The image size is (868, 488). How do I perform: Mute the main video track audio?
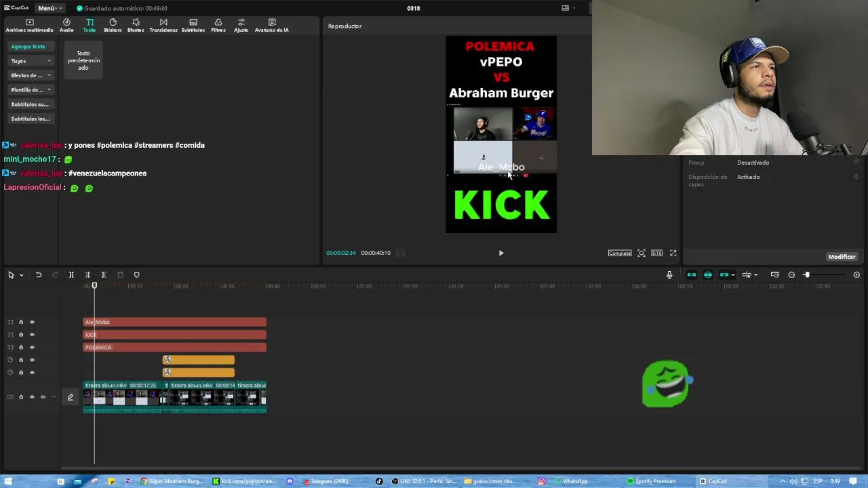click(x=43, y=397)
